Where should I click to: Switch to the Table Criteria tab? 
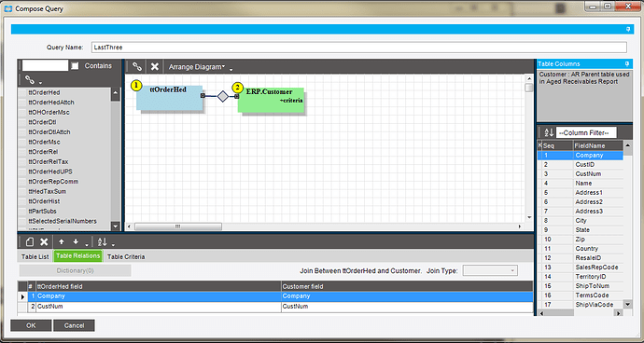[x=126, y=257]
